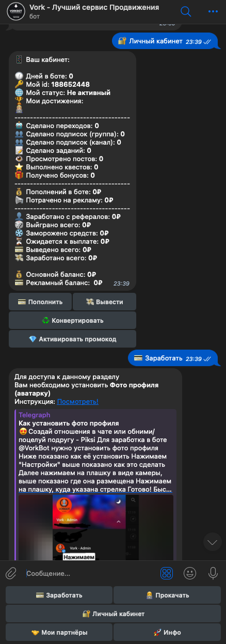Screen dimensions: 226x644
Task: Select Прокачать on the bot keyboard
Action: click(167, 595)
